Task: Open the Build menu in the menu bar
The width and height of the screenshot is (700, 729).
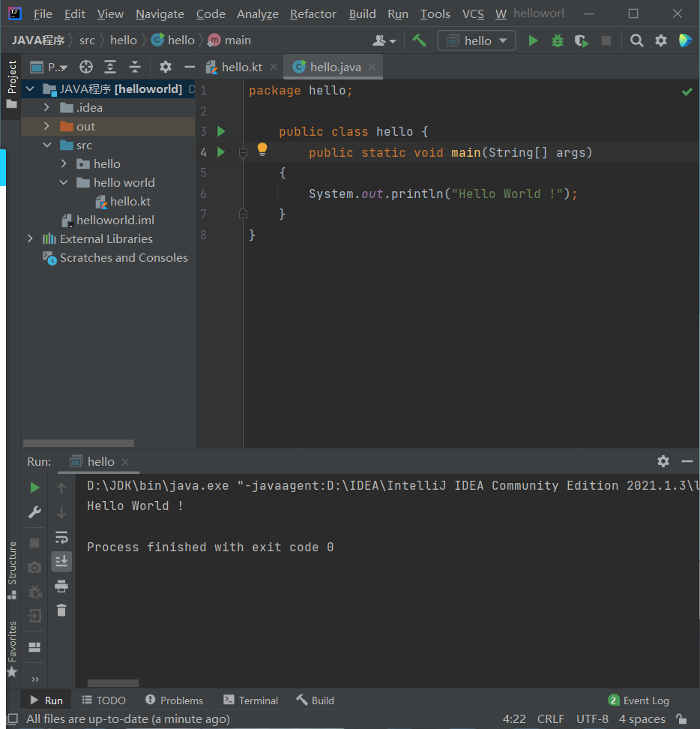Action: [362, 14]
